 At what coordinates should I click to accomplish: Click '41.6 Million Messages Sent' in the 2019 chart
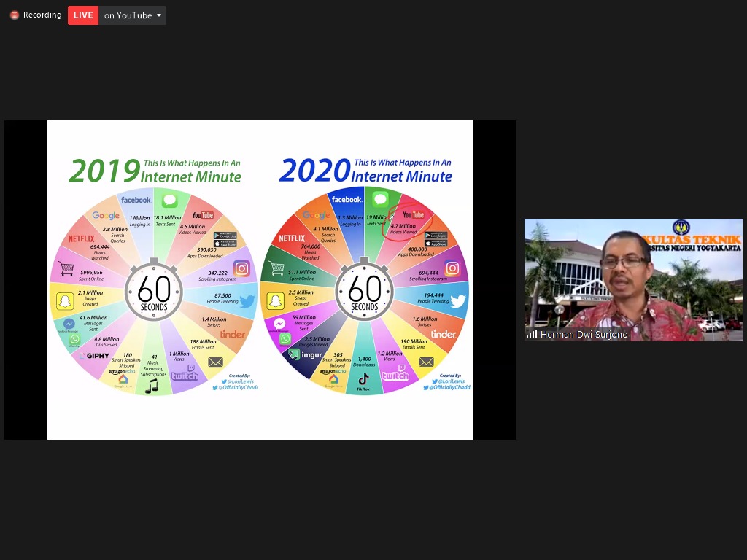(93, 323)
